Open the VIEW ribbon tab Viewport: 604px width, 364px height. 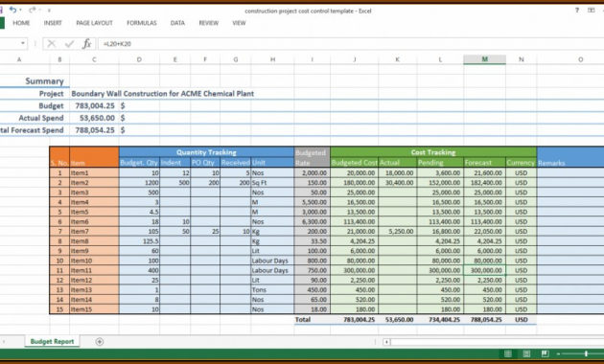click(x=239, y=23)
